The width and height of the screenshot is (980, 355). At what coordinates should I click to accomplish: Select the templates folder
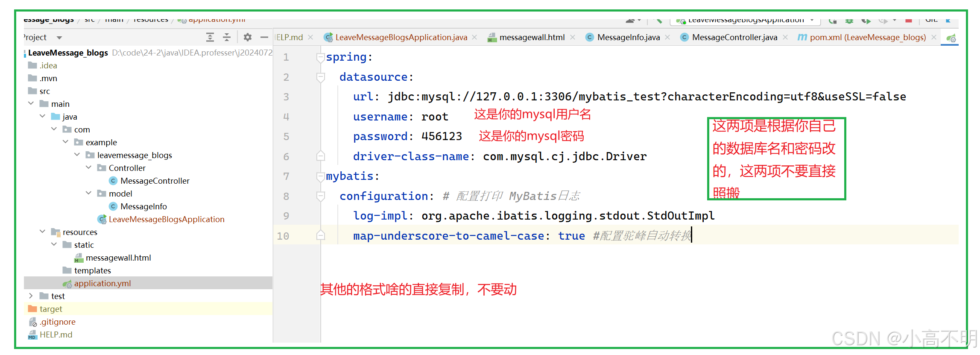(93, 270)
